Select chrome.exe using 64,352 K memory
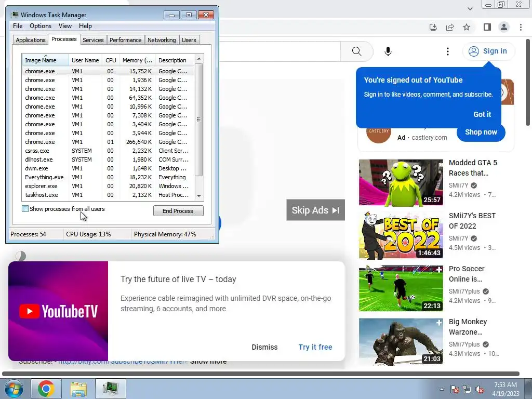532x399 pixels. 109,98
